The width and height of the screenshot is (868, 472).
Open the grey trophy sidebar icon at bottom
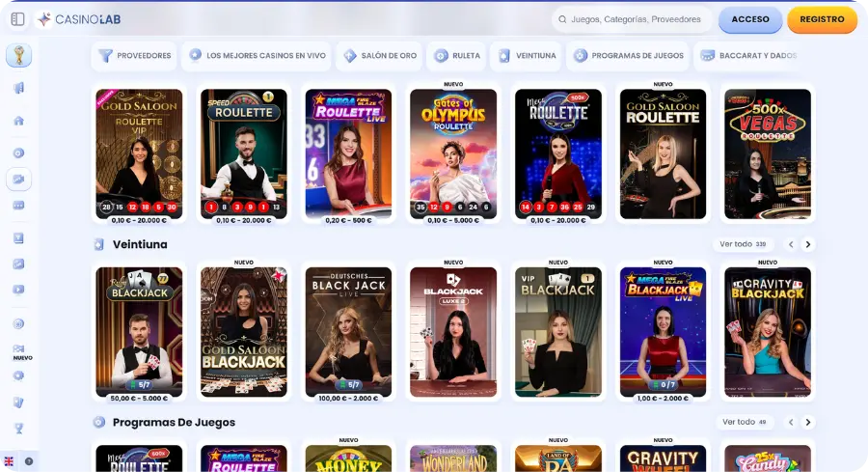[19, 429]
